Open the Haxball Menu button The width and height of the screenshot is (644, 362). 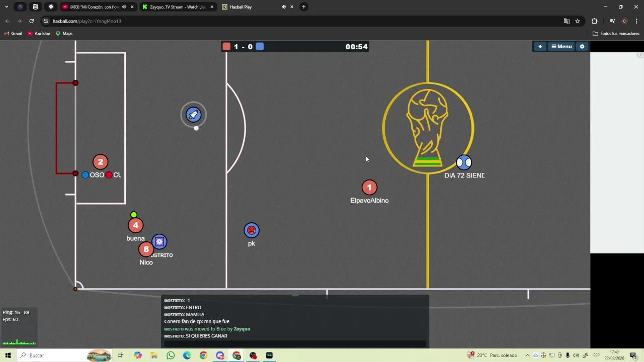click(561, 46)
